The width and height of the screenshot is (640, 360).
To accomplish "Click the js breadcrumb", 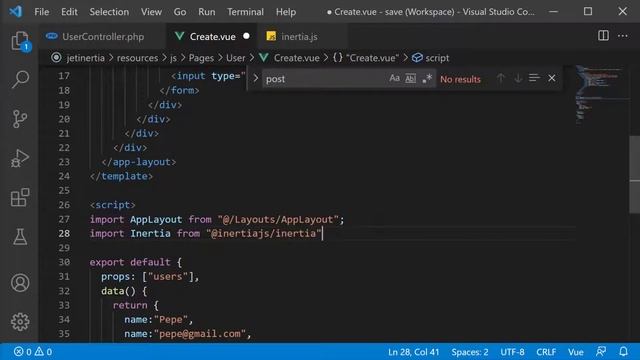I will [173, 58].
